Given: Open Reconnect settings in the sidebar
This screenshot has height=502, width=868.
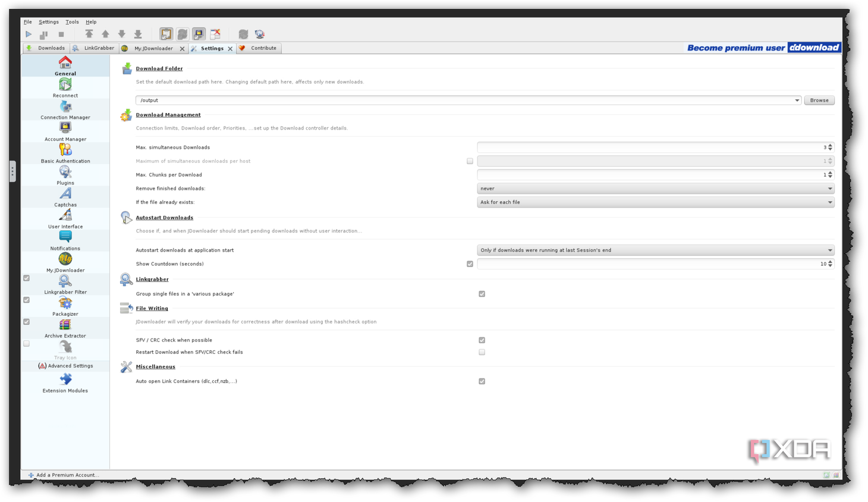Looking at the screenshot, I should [65, 88].
